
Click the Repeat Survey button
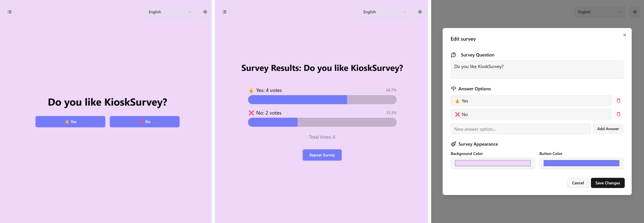[322, 155]
